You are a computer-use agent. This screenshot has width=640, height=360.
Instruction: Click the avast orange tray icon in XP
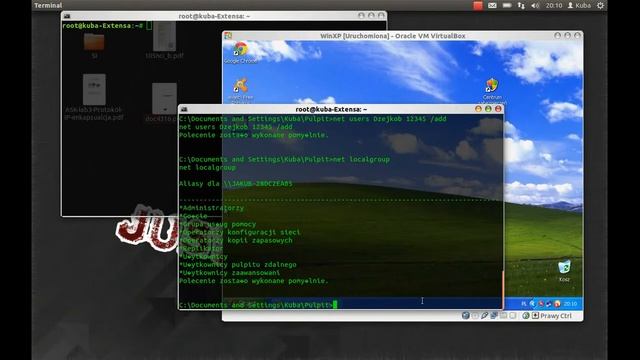(x=557, y=304)
